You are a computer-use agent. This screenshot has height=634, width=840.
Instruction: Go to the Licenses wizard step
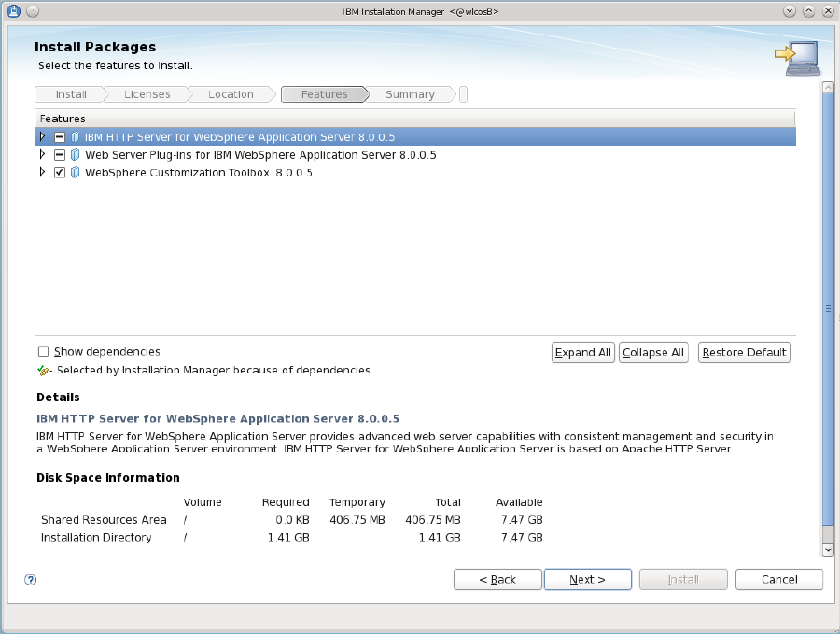[147, 94]
